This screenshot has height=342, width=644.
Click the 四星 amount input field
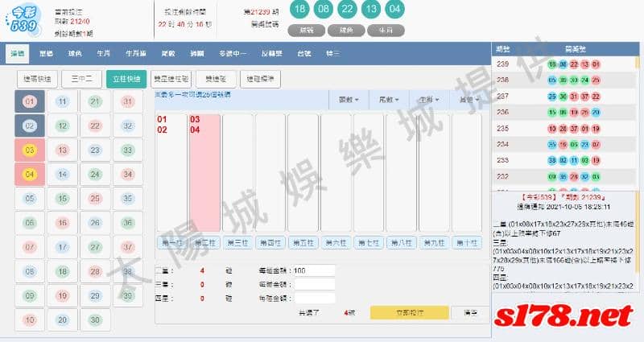coord(314,299)
